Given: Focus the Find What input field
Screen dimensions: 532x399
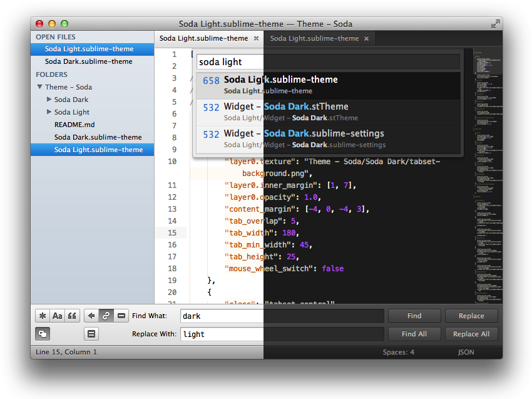Looking at the screenshot, I should click(282, 316).
